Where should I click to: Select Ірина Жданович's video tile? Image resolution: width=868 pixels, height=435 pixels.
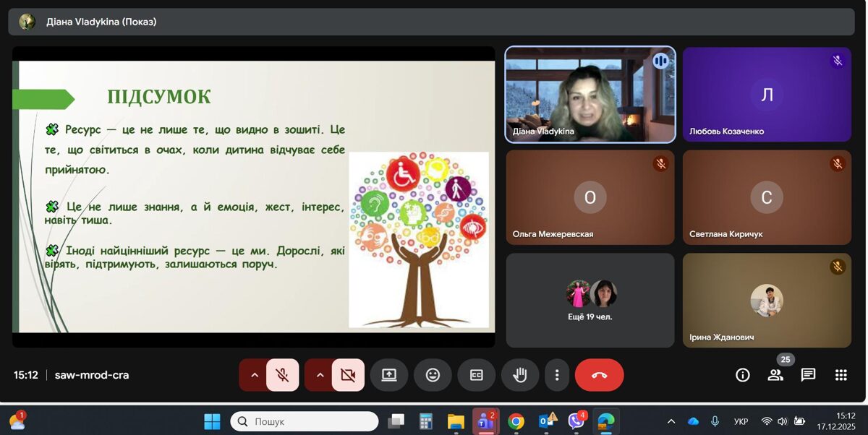[x=767, y=300]
